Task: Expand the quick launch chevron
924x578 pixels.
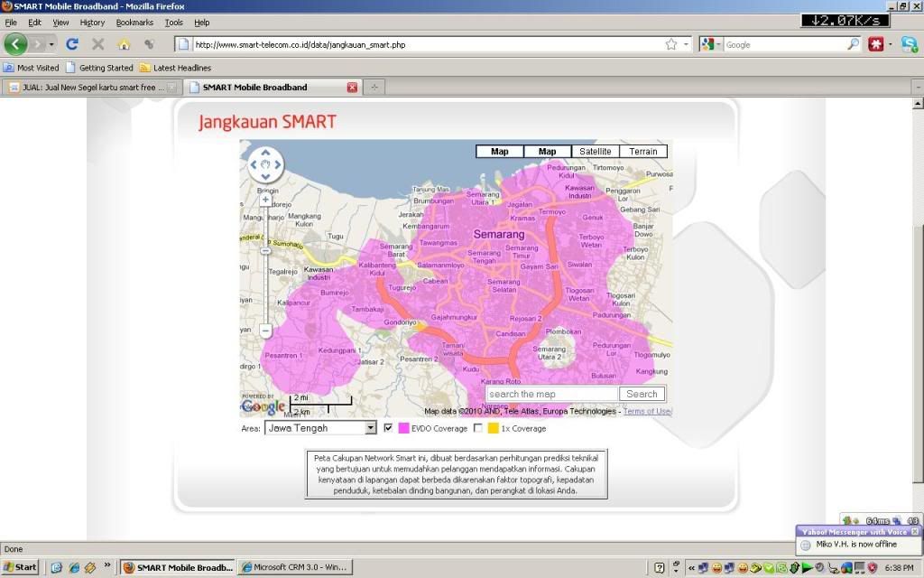Action: pos(107,565)
